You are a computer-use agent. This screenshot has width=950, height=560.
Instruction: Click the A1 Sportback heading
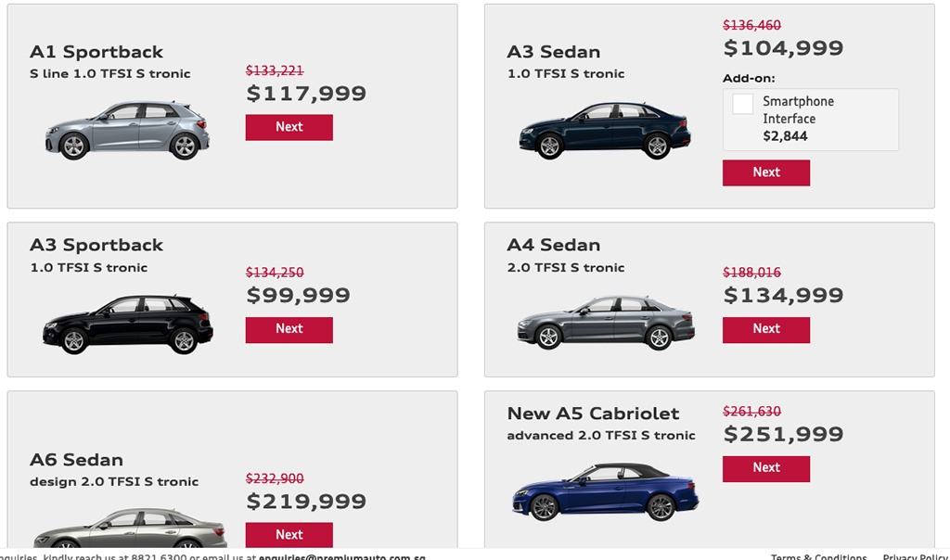[x=96, y=52]
